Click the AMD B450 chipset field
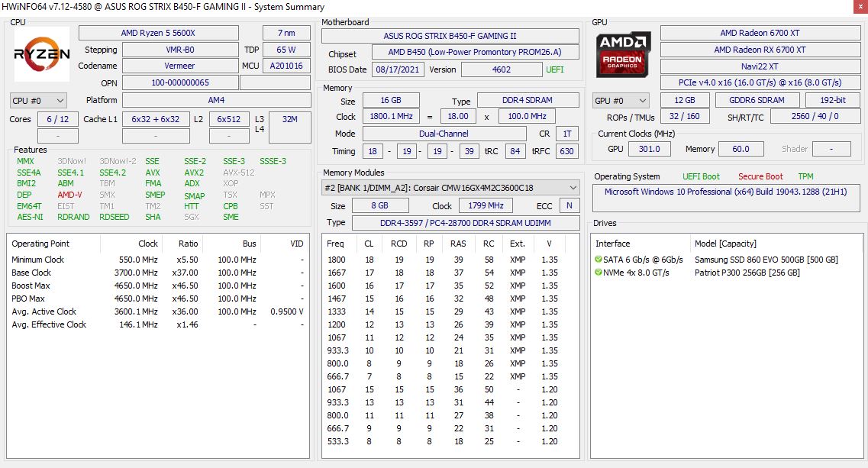 pyautogui.click(x=475, y=52)
